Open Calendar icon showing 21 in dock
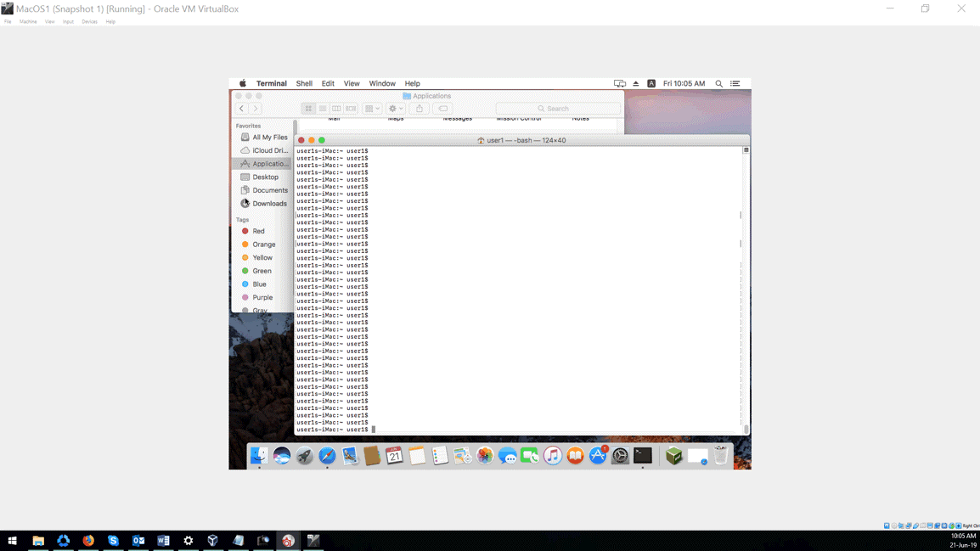 (394, 455)
